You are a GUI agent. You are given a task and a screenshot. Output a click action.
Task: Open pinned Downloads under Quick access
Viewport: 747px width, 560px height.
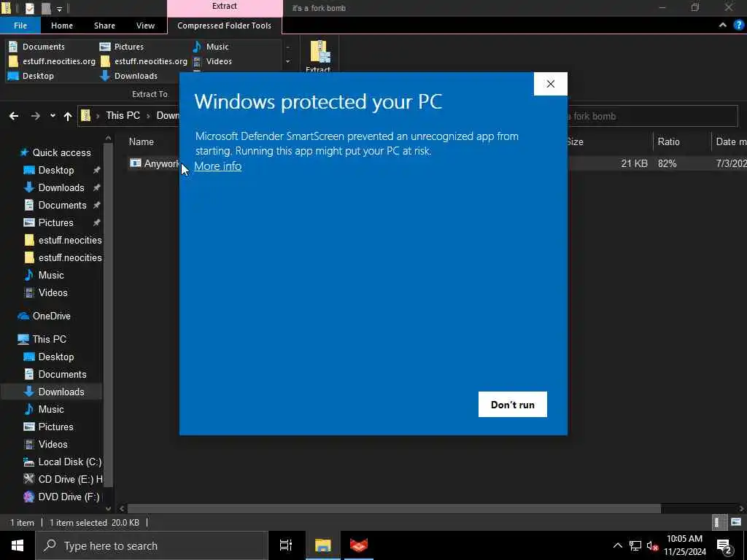61,187
